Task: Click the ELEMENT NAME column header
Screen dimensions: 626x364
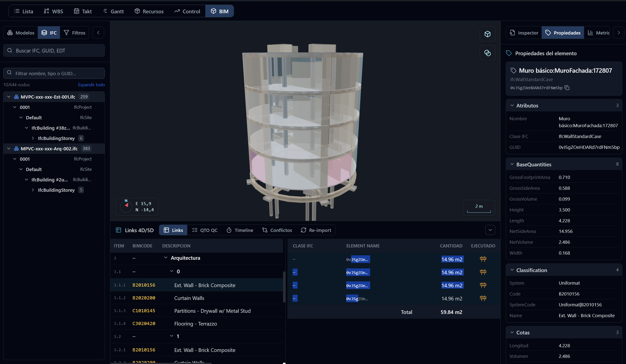Action: point(363,246)
